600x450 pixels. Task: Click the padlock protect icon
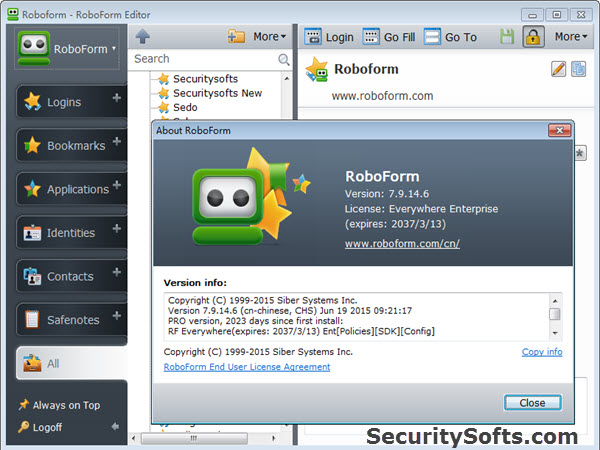coord(533,37)
